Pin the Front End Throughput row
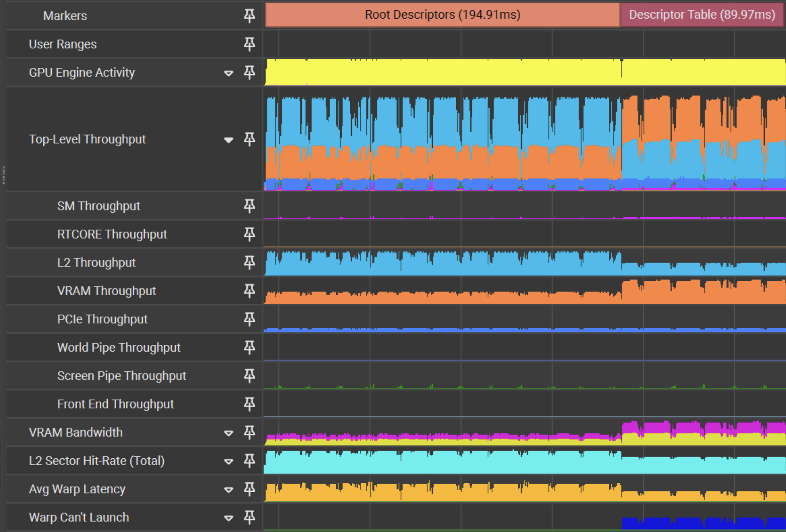The height and width of the screenshot is (532, 786). coord(249,404)
